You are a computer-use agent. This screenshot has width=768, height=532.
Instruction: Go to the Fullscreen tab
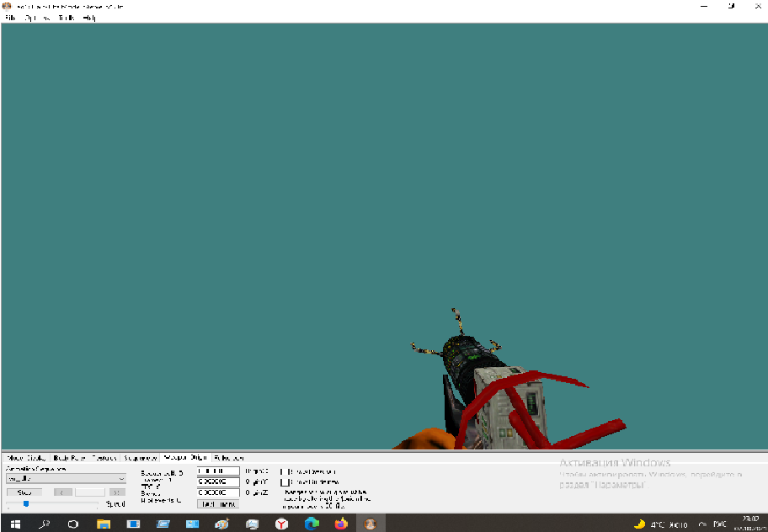click(x=228, y=458)
